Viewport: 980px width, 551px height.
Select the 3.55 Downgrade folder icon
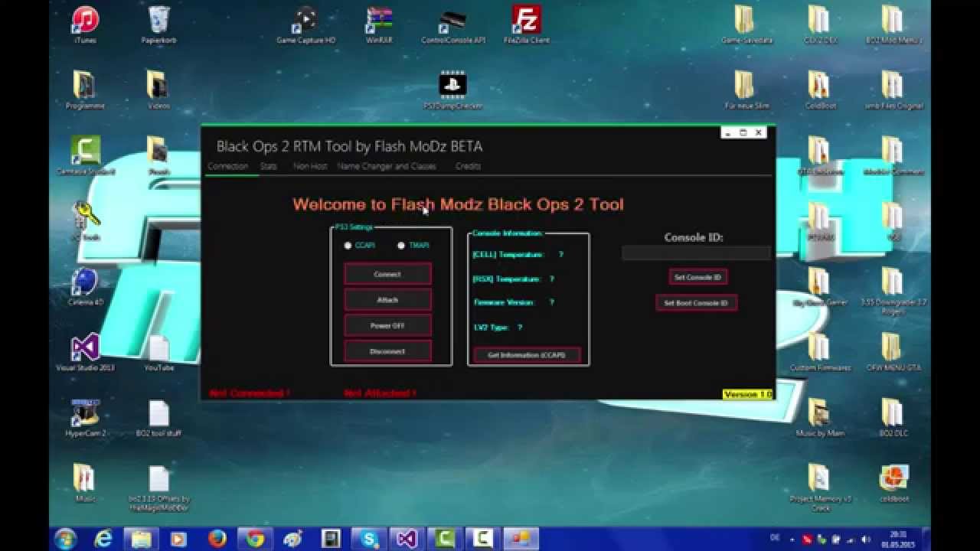[893, 292]
